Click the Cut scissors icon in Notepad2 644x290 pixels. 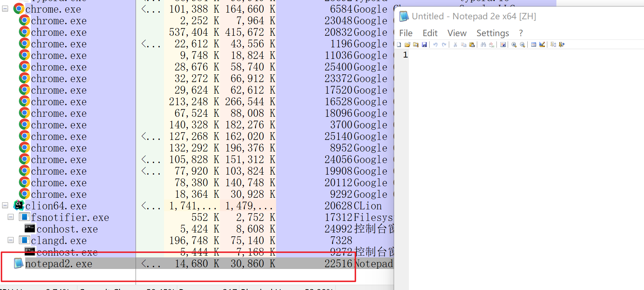tap(455, 45)
